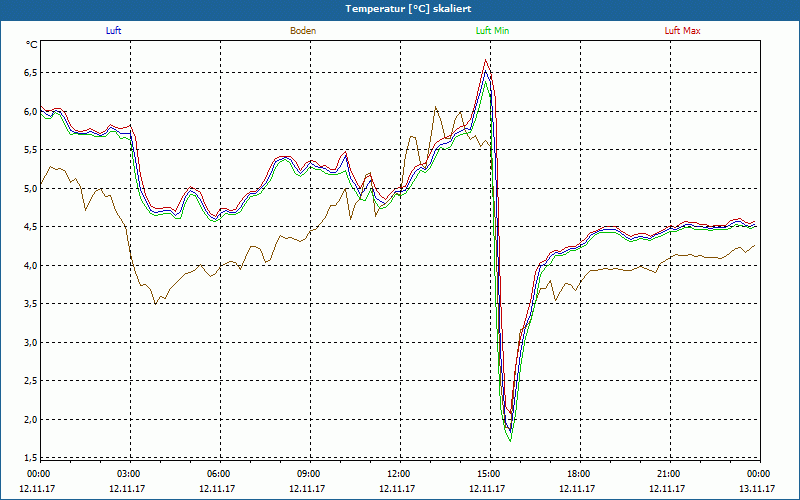This screenshot has width=800, height=500.
Task: Click the 2,0 y-axis value
Action: click(31, 419)
